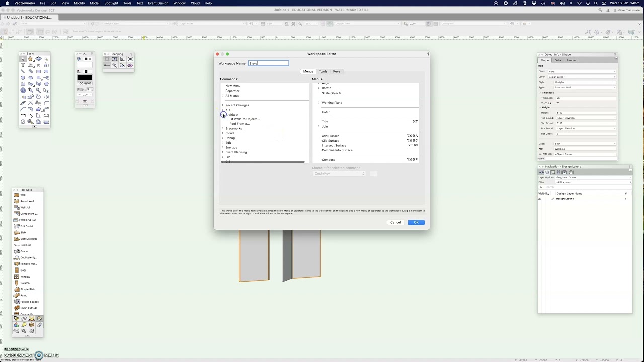Image resolution: width=644 pixels, height=362 pixels.
Task: Expand the Recent Changes category
Action: (x=223, y=105)
